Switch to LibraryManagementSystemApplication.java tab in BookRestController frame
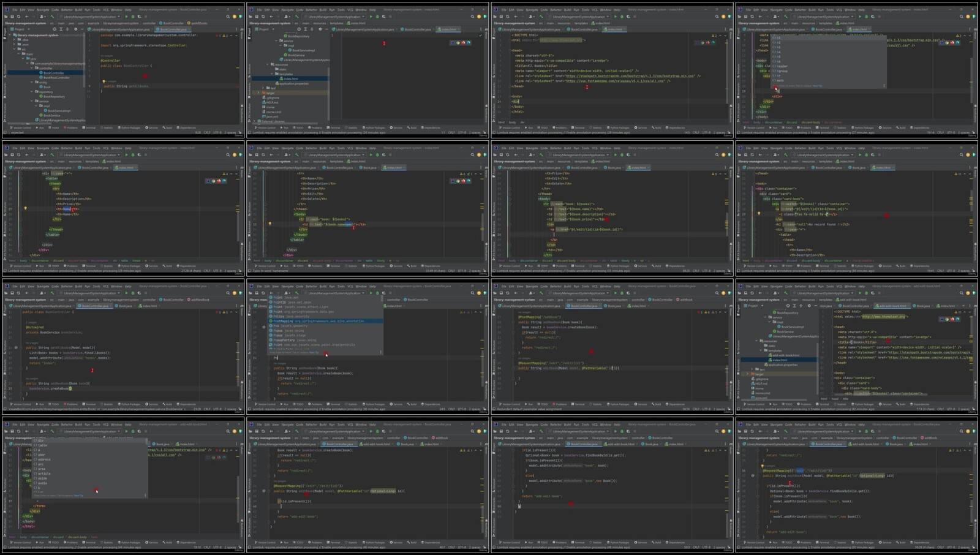980x555 pixels. coord(121,29)
